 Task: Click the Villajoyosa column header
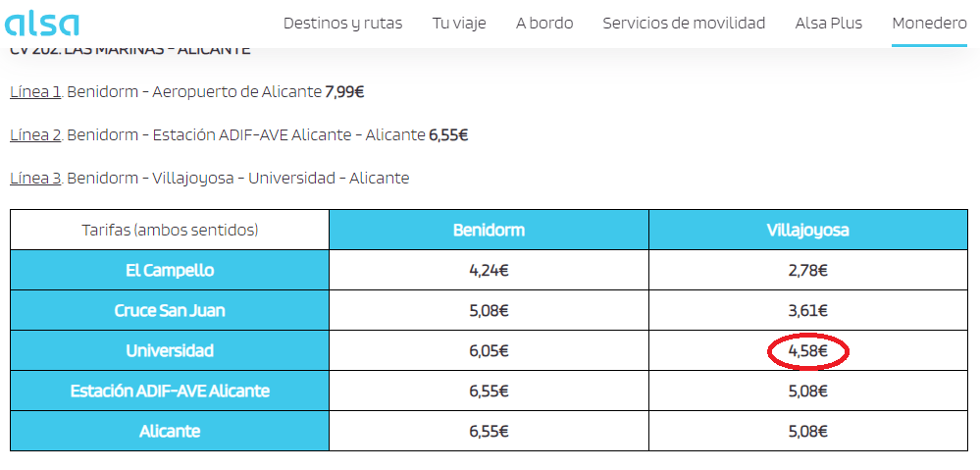(x=807, y=231)
